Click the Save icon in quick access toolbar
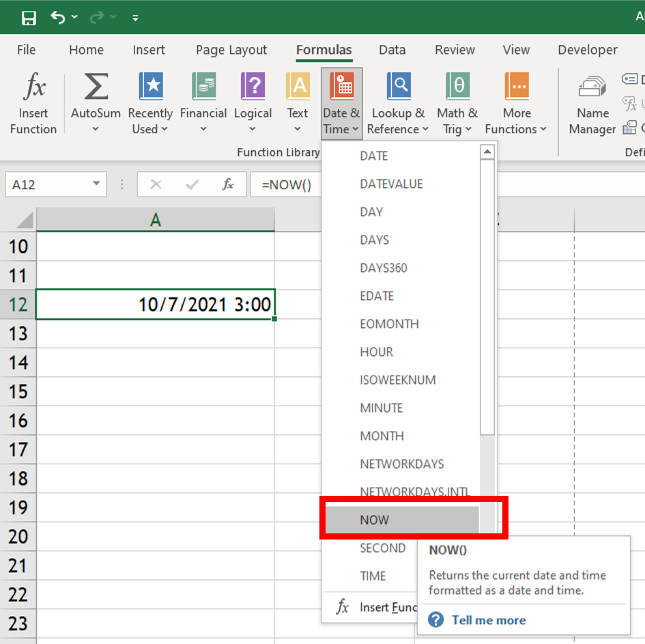This screenshot has height=644, width=645. 29,18
